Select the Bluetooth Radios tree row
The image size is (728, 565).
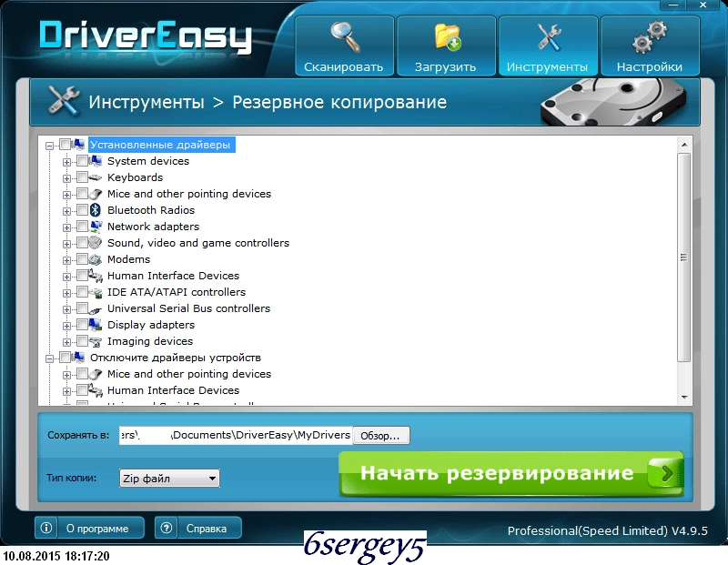coord(151,210)
